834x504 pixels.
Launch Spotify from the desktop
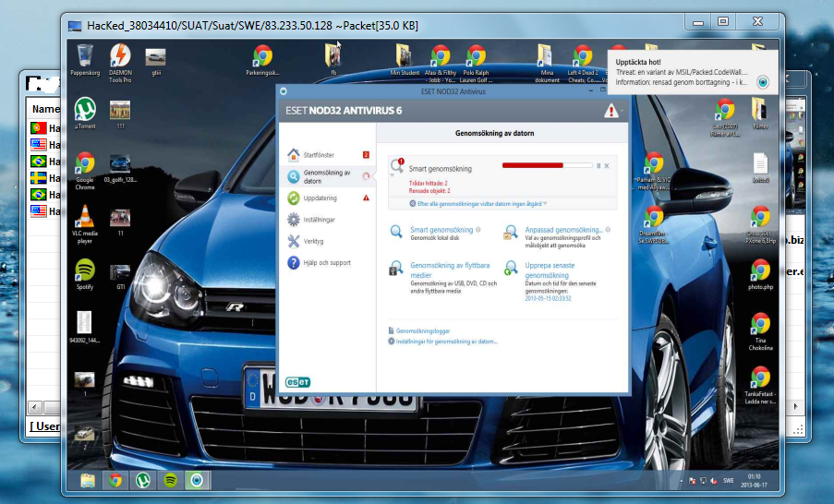click(x=85, y=274)
